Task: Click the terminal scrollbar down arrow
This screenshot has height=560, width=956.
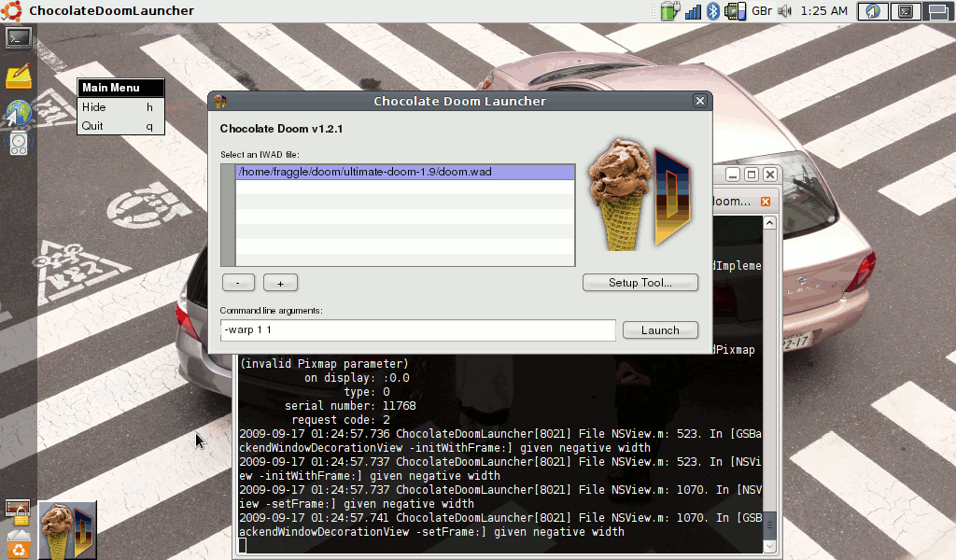Action: (769, 546)
